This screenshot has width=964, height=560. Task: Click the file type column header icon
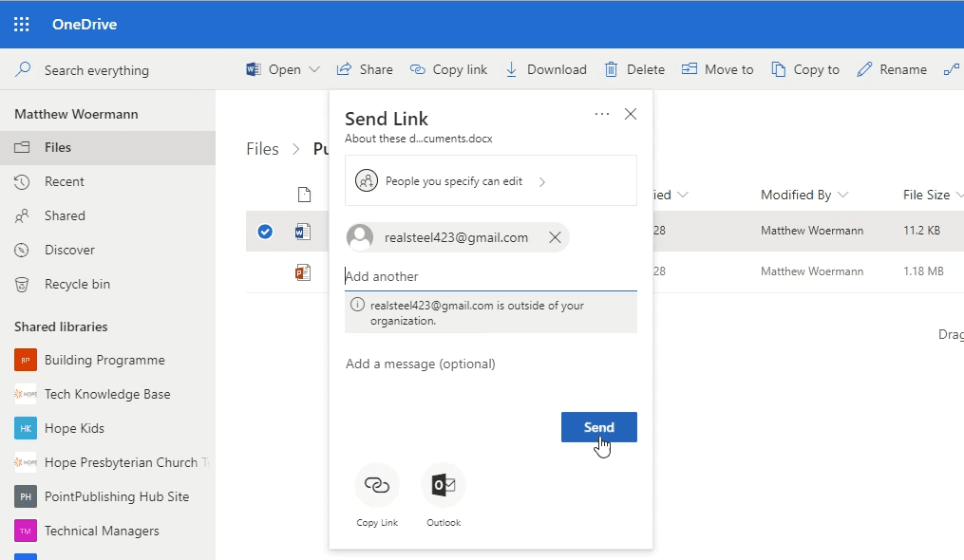[x=304, y=195]
